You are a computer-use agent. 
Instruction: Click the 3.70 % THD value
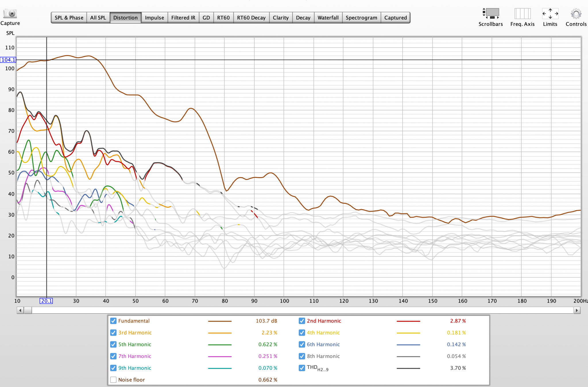pyautogui.click(x=458, y=368)
